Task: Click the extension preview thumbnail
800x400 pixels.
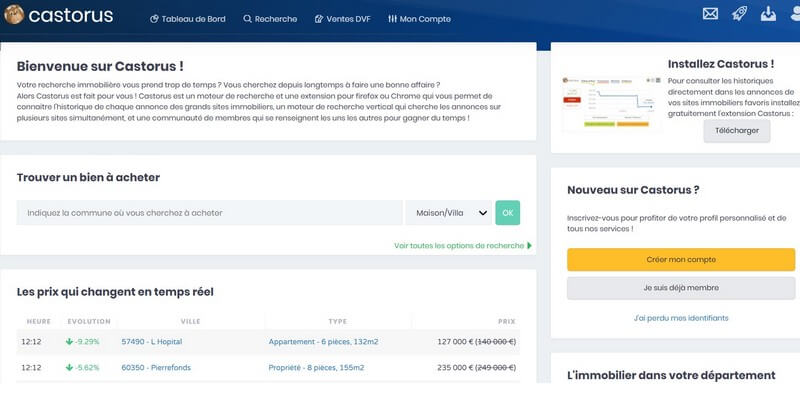Action: (x=611, y=103)
